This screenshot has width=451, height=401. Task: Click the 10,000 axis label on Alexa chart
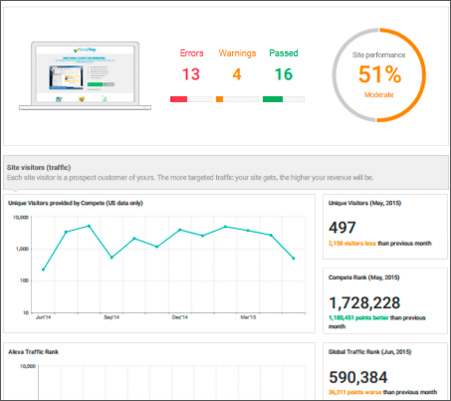pyautogui.click(x=28, y=366)
